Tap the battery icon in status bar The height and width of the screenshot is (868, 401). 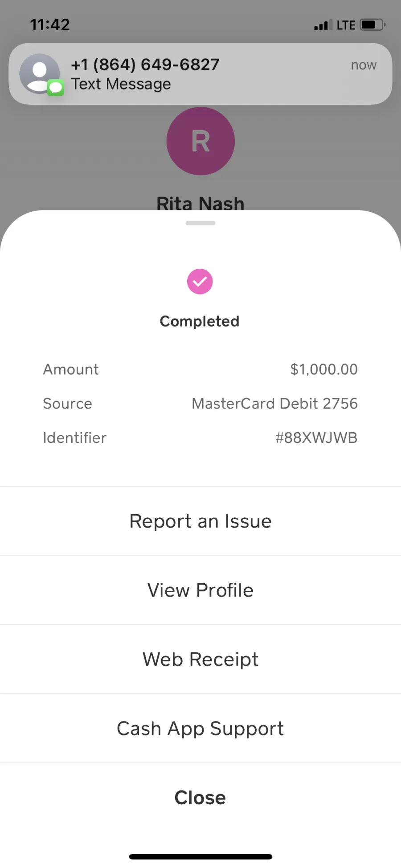[373, 25]
